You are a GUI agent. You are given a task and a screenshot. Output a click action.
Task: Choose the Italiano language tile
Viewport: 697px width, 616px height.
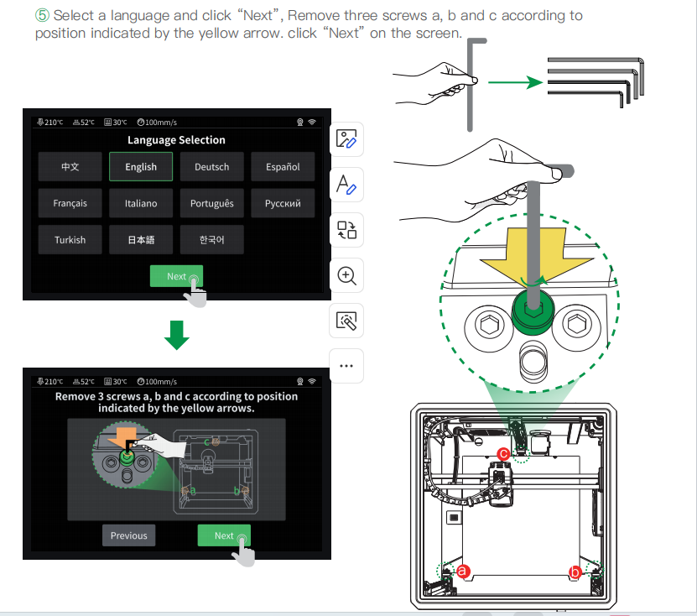pos(141,203)
